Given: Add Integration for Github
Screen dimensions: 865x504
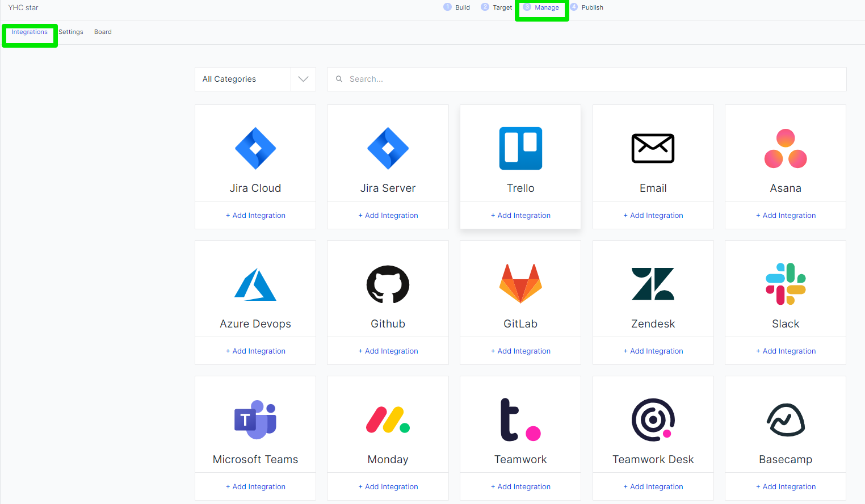Looking at the screenshot, I should click(388, 351).
